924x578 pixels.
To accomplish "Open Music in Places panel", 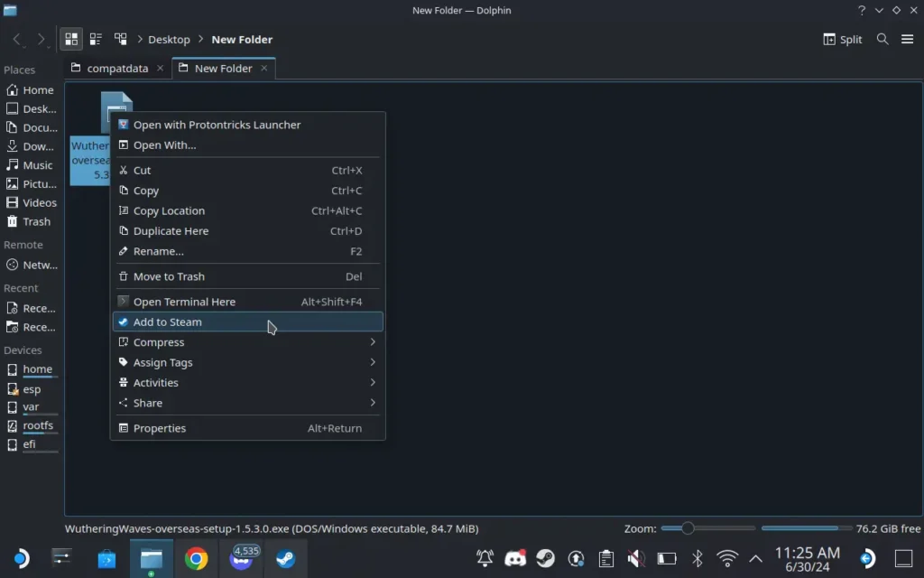I will click(x=32, y=165).
